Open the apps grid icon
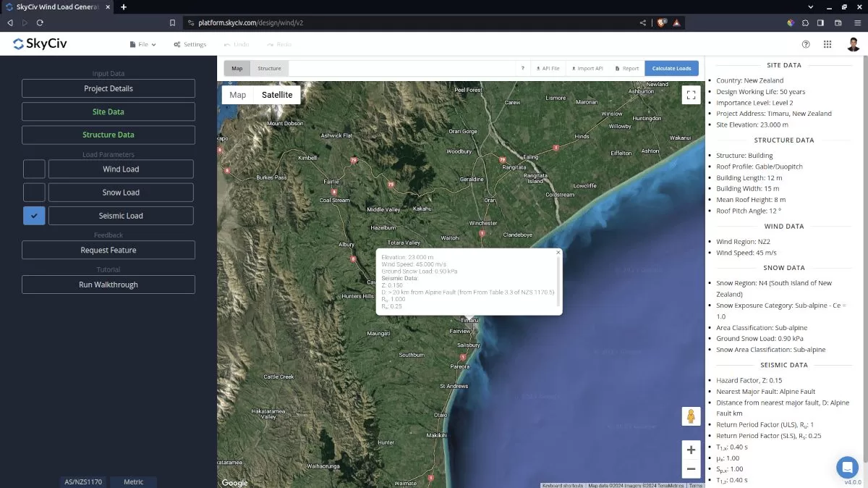The height and width of the screenshot is (488, 868). (x=827, y=44)
